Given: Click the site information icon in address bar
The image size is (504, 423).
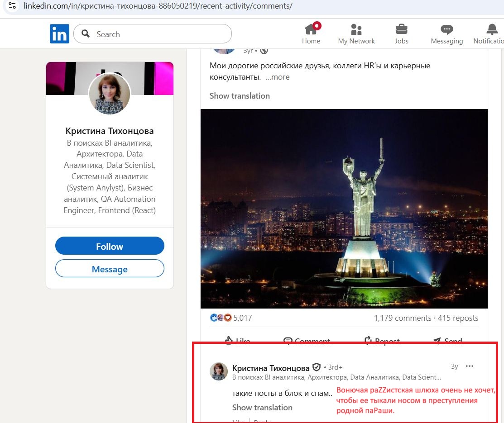Looking at the screenshot, I should coord(13,6).
